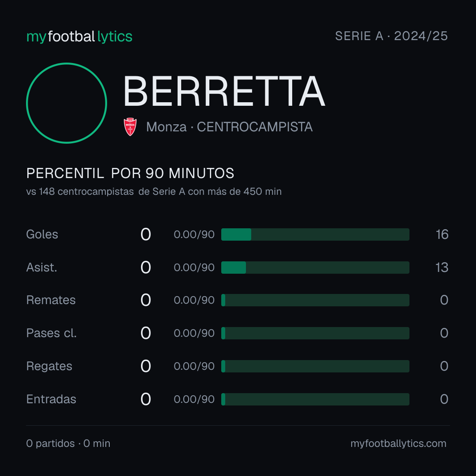The height and width of the screenshot is (476, 476).
Task: Click the Pases cl. percentile bar
Action: click(315, 333)
